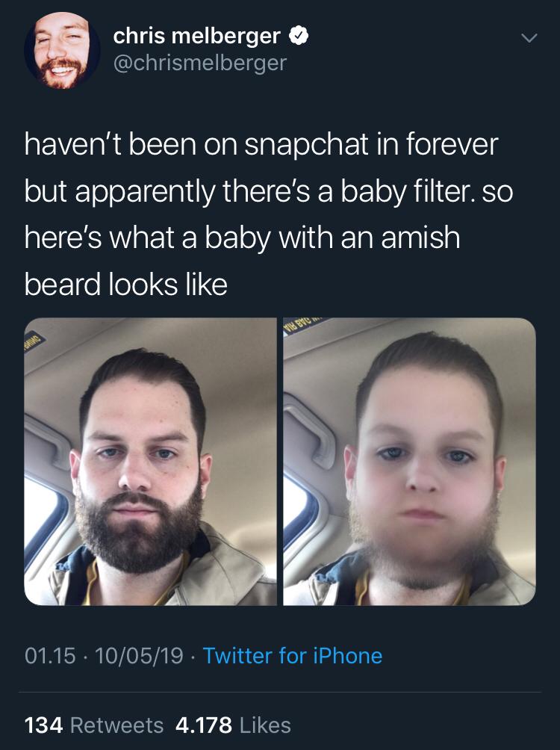Click the visor sticker in the left photo
Screen dimensions: 560x750
pyautogui.click(x=34, y=339)
